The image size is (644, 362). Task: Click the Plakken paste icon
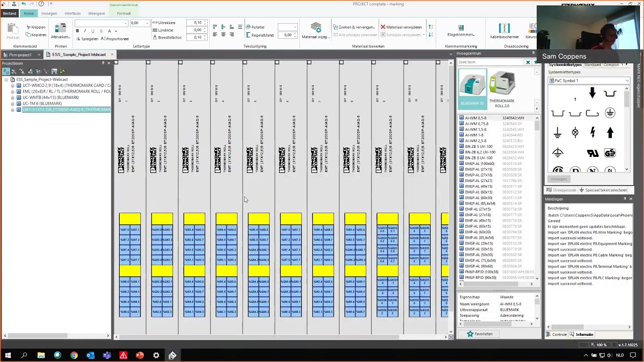13,28
